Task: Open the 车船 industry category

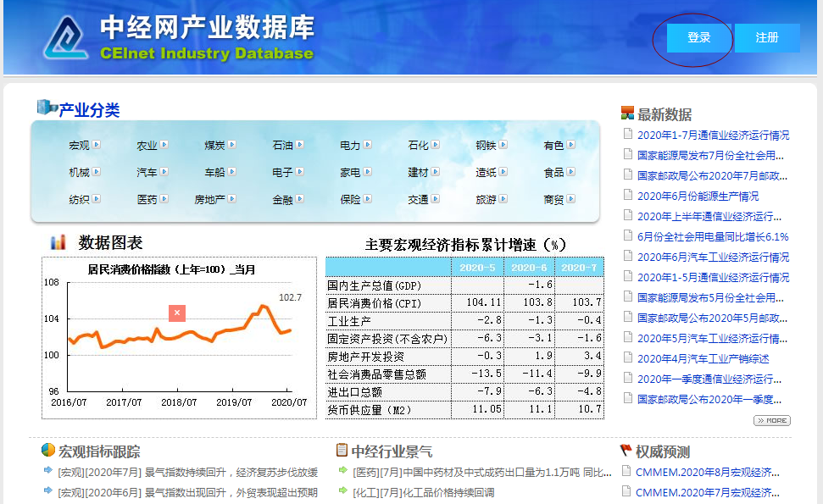Action: [x=214, y=173]
